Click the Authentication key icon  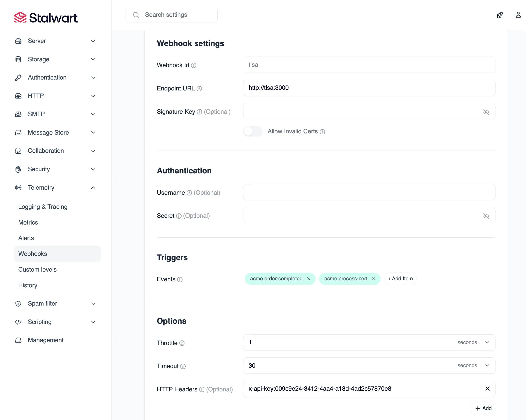18,77
